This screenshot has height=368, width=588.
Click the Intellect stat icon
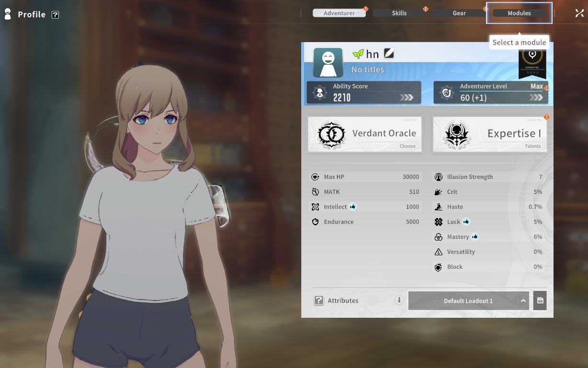pyautogui.click(x=315, y=207)
